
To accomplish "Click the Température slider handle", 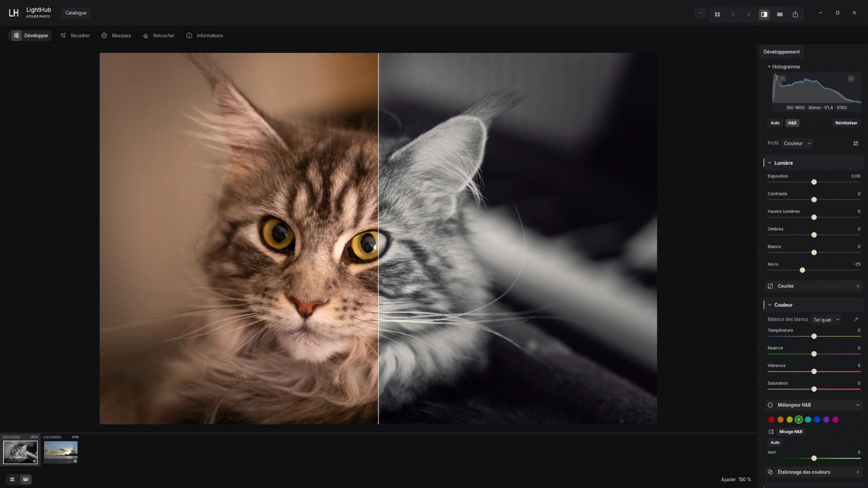I will pos(814,336).
